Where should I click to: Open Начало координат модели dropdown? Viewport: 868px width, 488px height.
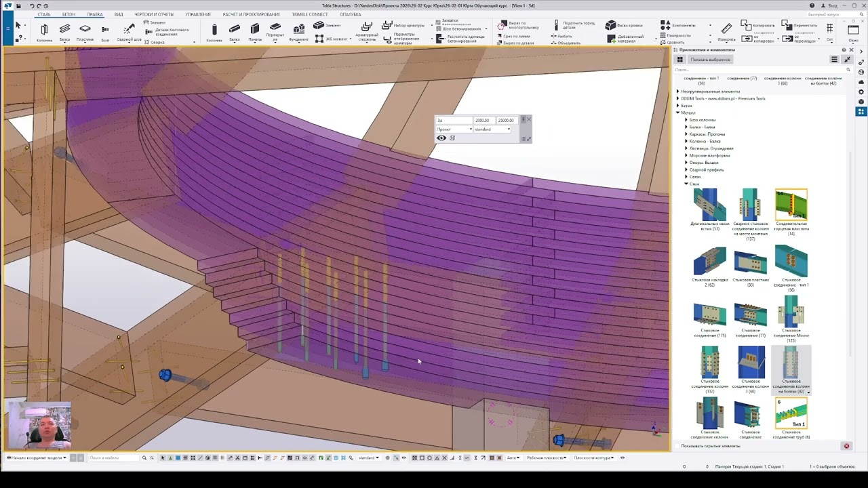pyautogui.click(x=37, y=457)
